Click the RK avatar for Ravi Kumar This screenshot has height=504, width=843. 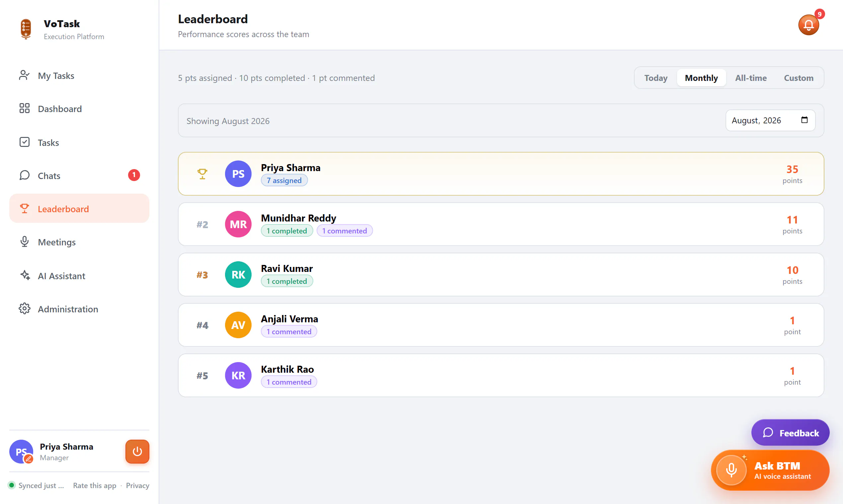pos(238,275)
